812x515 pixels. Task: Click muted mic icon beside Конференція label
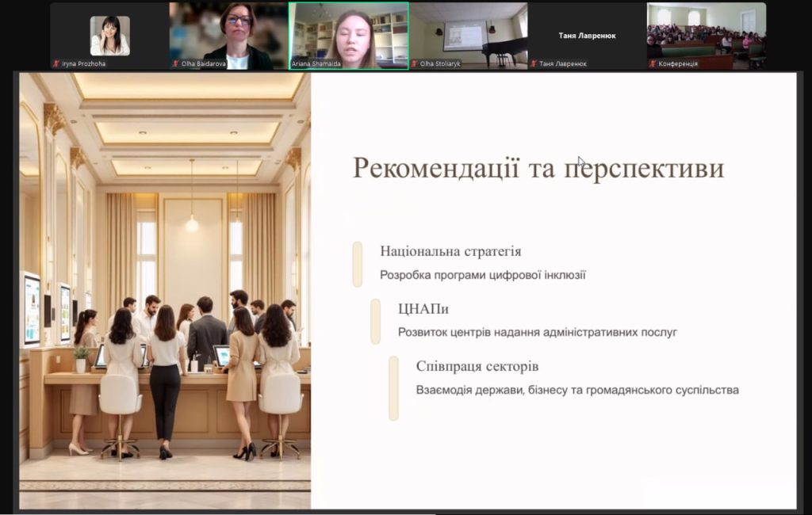(x=653, y=63)
